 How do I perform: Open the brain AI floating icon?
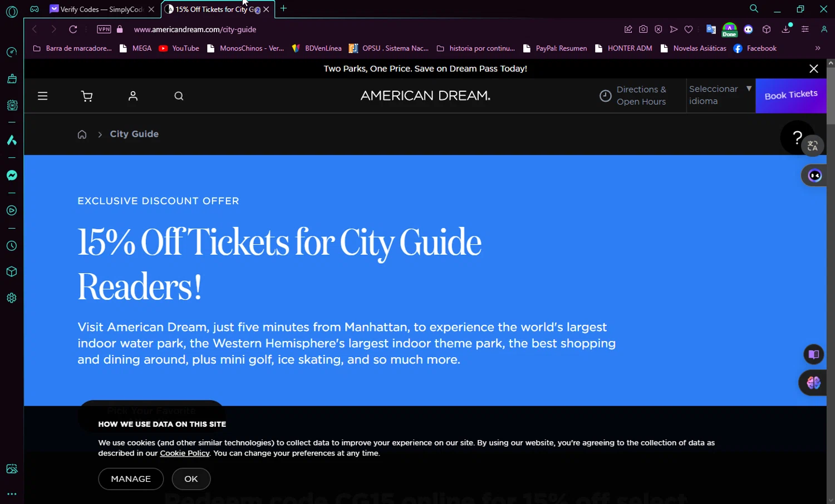coord(813,383)
